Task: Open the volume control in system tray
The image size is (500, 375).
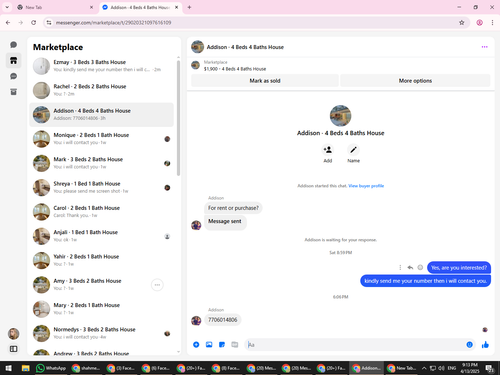Action: pyautogui.click(x=441, y=368)
